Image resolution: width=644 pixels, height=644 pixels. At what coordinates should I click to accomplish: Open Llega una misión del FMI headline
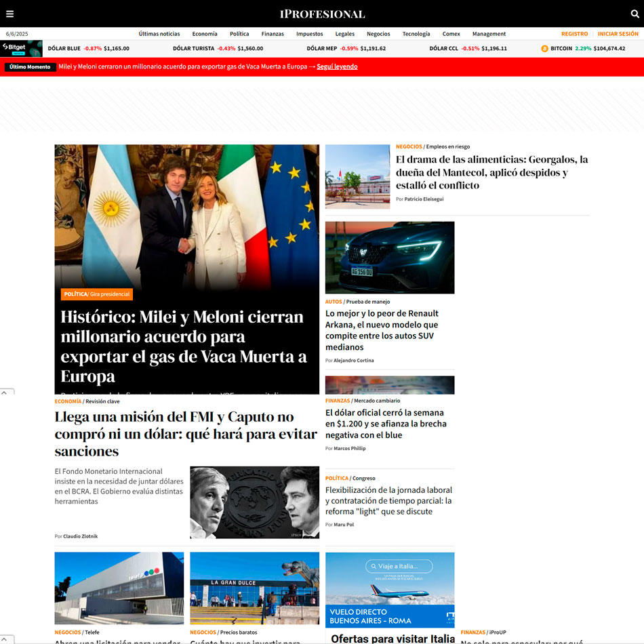point(186,434)
